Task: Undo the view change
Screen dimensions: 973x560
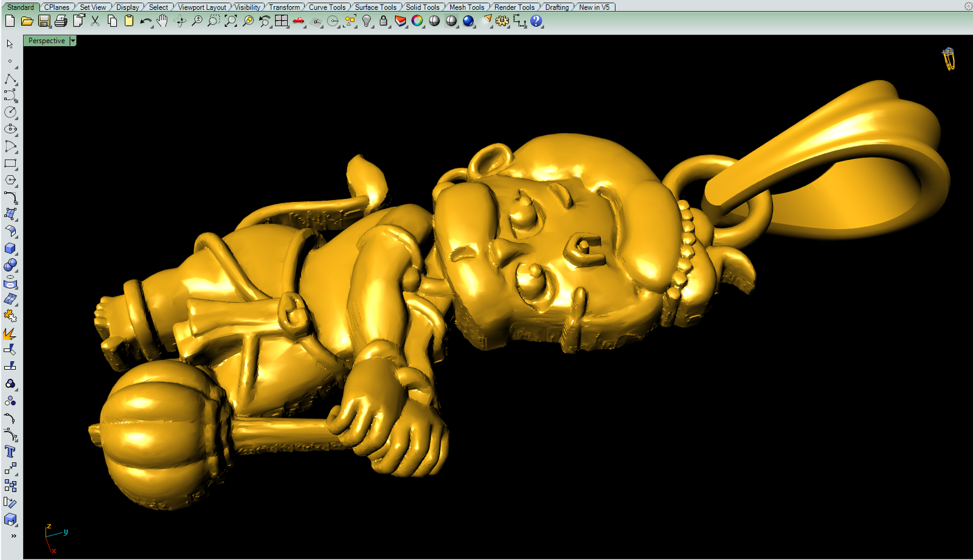Action: pyautogui.click(x=265, y=21)
